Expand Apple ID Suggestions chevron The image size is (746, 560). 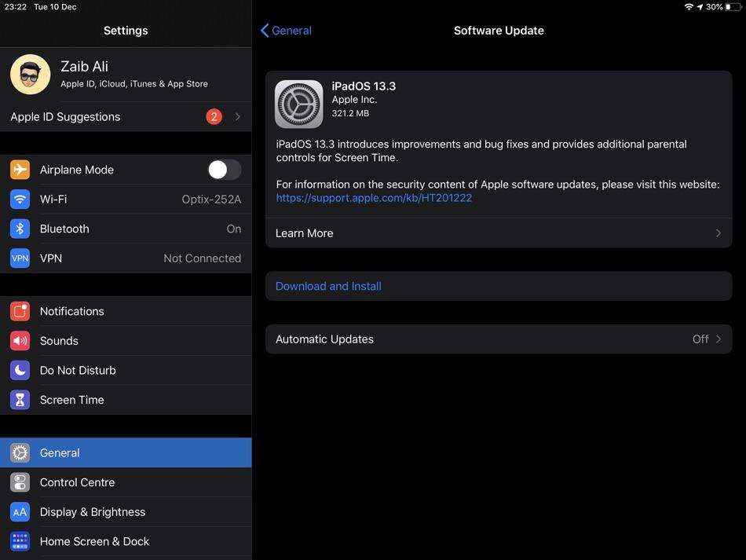tap(237, 117)
